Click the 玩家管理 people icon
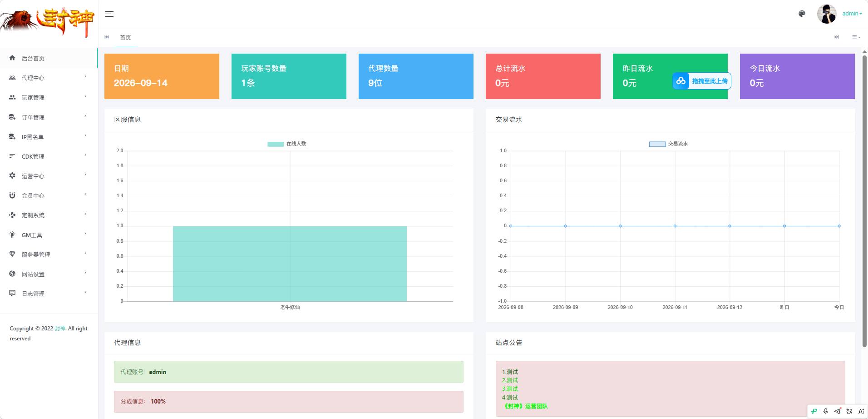This screenshot has width=868, height=419. tap(12, 97)
